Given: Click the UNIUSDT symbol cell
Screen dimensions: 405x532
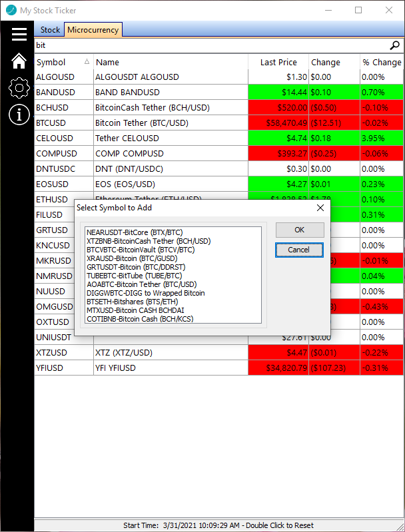Looking at the screenshot, I should pyautogui.click(x=55, y=338).
